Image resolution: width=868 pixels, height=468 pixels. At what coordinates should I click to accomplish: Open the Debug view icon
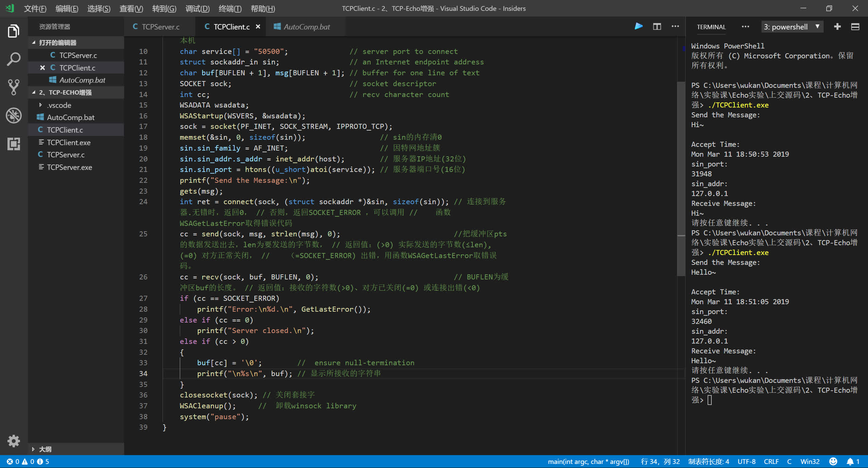(x=14, y=116)
